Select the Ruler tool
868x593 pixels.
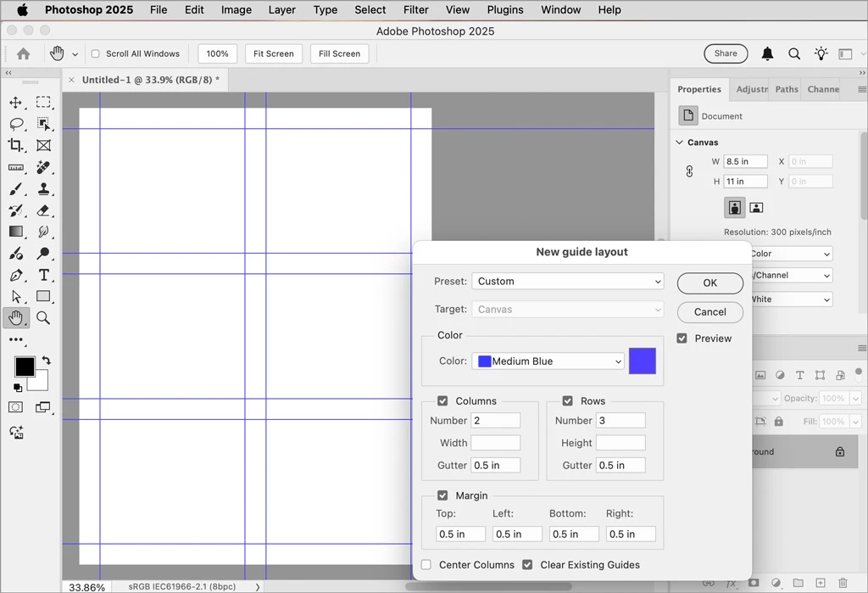(15, 167)
